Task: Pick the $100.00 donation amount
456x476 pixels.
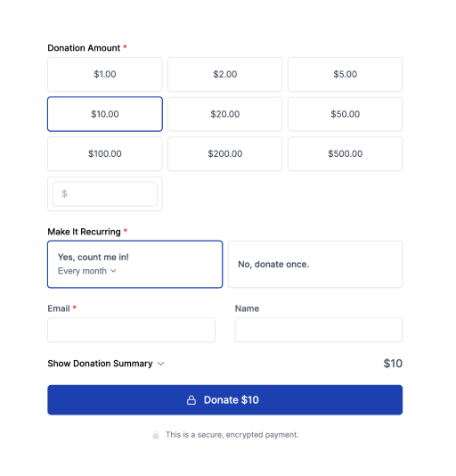Action: click(105, 154)
